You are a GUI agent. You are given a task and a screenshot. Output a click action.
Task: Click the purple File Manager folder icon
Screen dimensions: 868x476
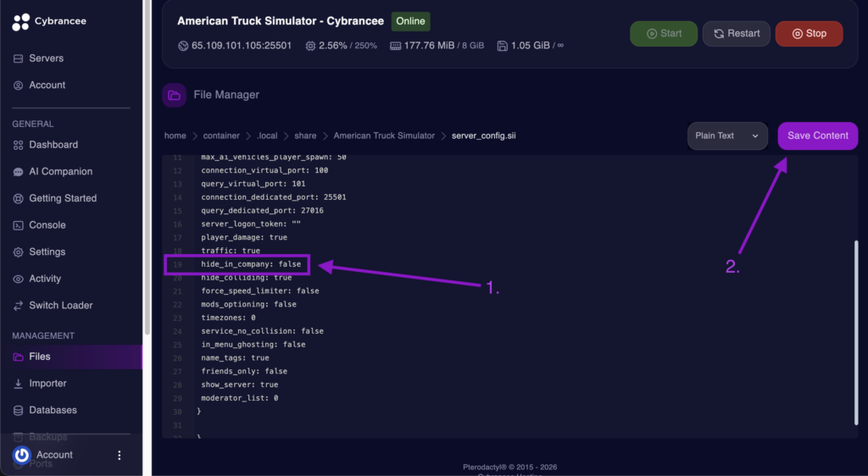coord(175,95)
